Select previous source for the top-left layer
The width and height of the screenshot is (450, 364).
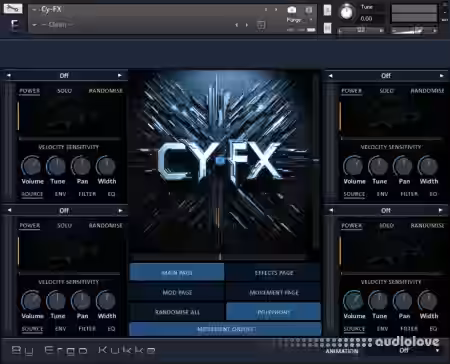(9, 75)
